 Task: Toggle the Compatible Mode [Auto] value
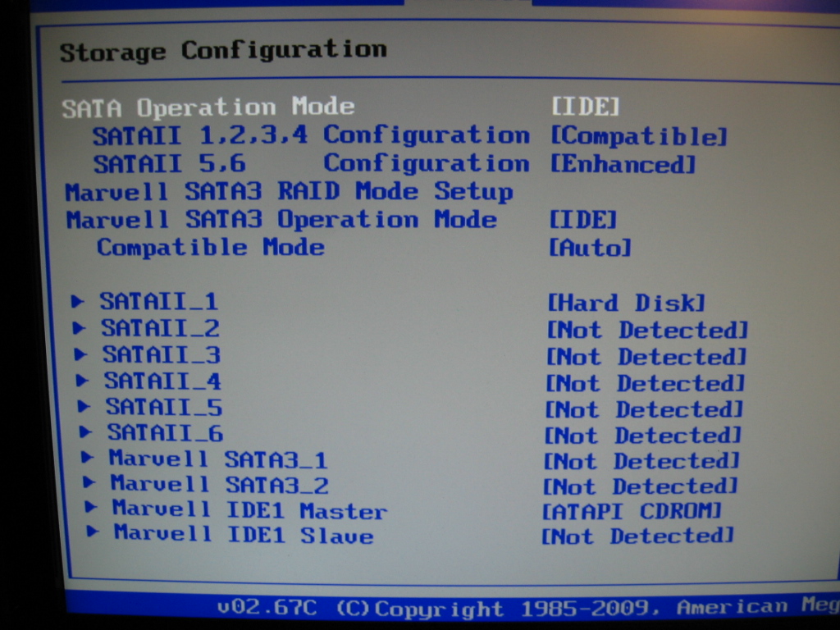tap(590, 248)
